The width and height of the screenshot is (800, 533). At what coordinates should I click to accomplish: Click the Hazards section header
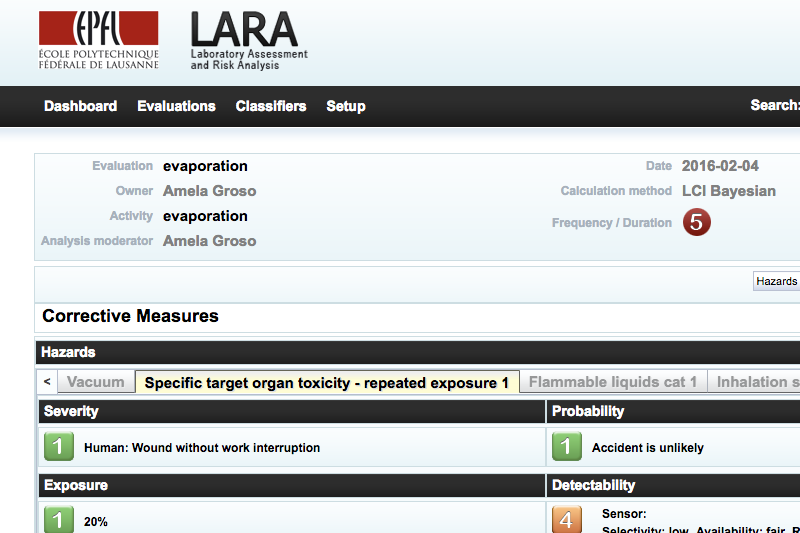point(418,352)
